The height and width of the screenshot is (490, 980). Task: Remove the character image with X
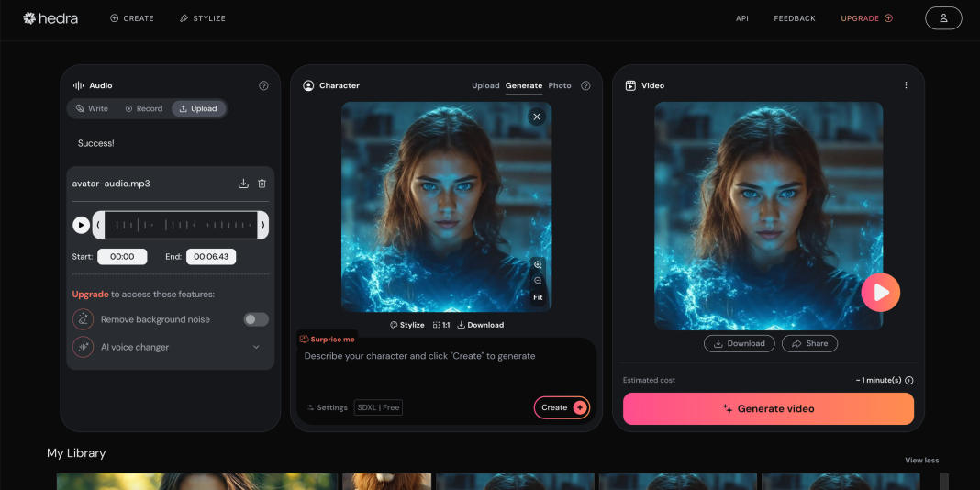pos(537,117)
